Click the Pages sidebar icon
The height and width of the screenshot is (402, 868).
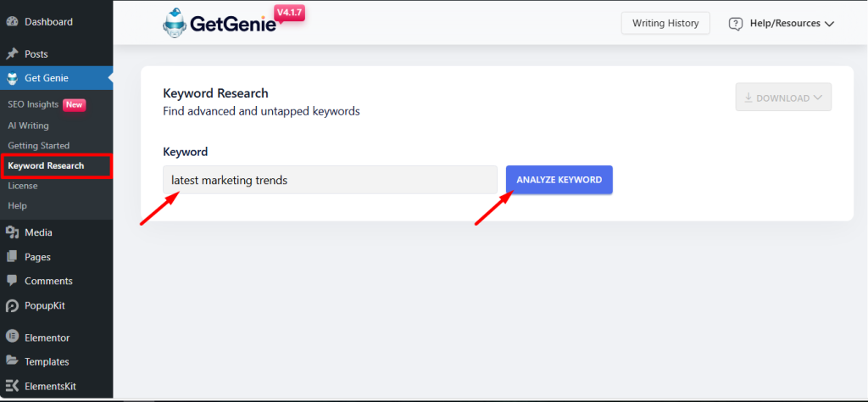click(x=12, y=257)
